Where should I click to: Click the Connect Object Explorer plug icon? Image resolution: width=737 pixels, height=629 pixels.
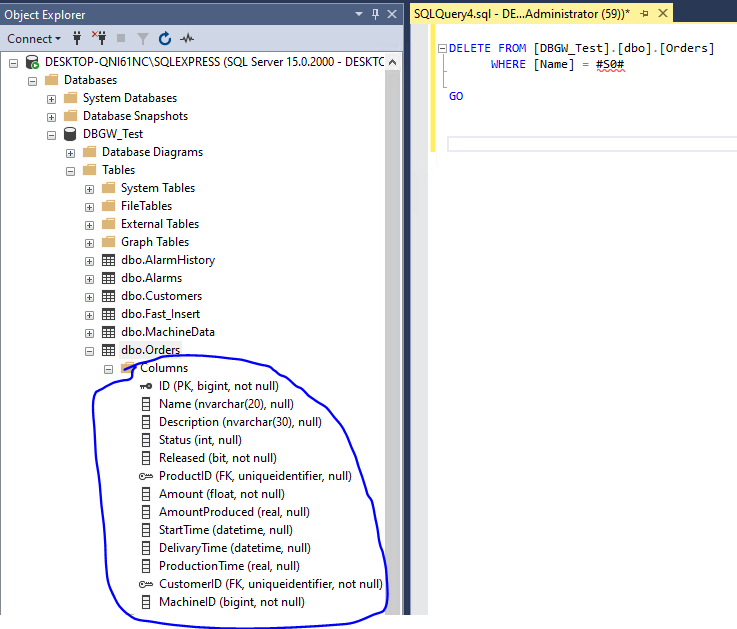[77, 38]
